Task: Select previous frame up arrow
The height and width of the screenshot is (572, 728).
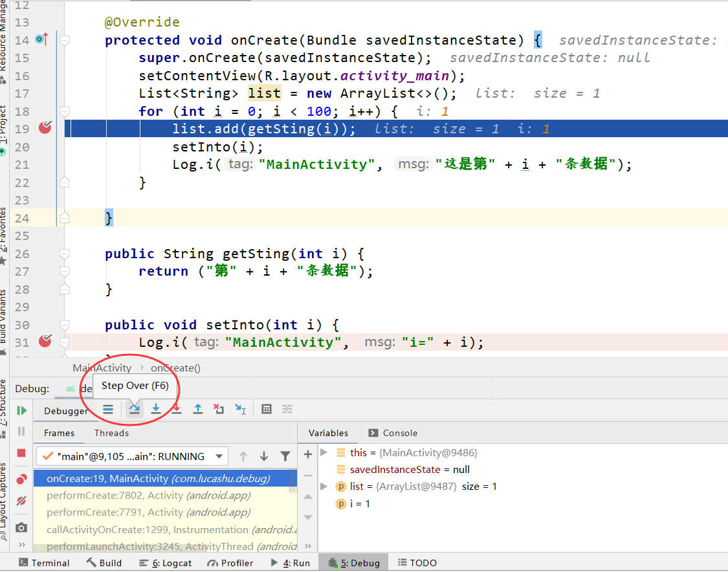Action: click(243, 456)
